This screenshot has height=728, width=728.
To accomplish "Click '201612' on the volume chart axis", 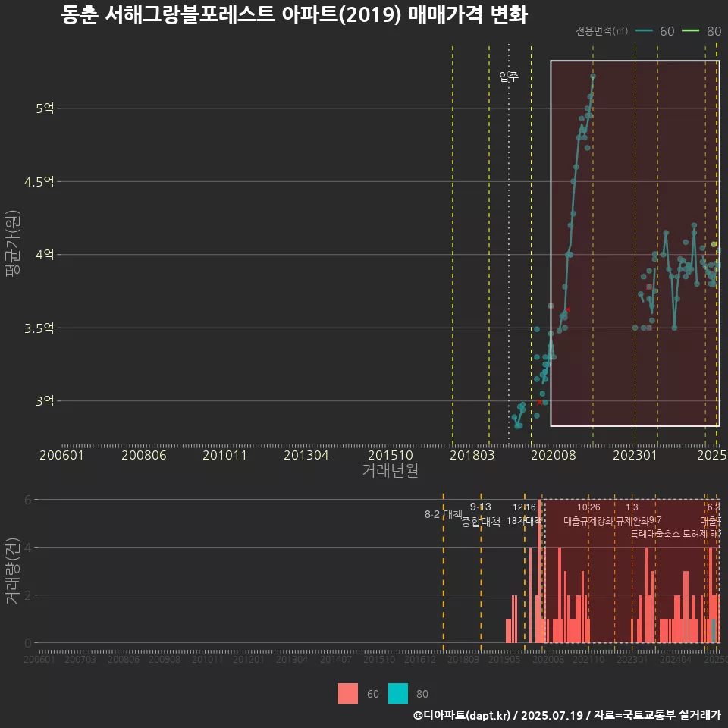I will tap(420, 659).
